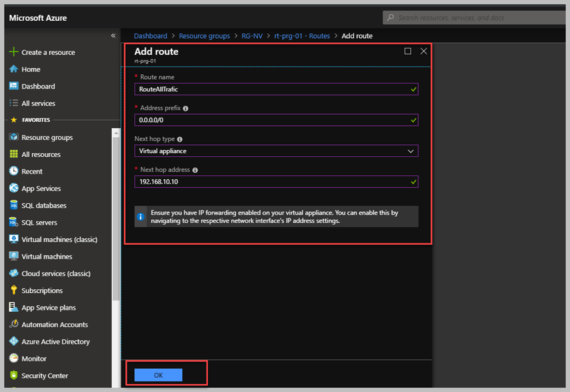570x392 pixels.
Task: Click the Dashboard icon in sidebar
Action: tap(14, 86)
